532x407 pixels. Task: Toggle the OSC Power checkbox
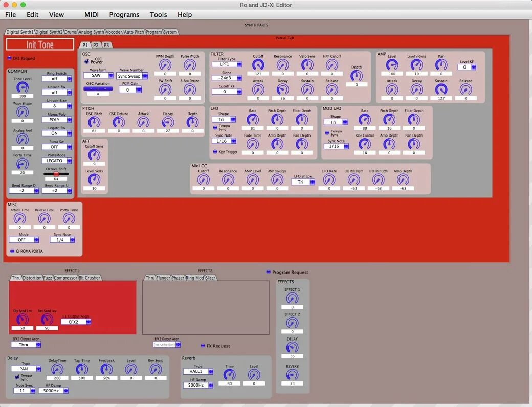point(86,61)
